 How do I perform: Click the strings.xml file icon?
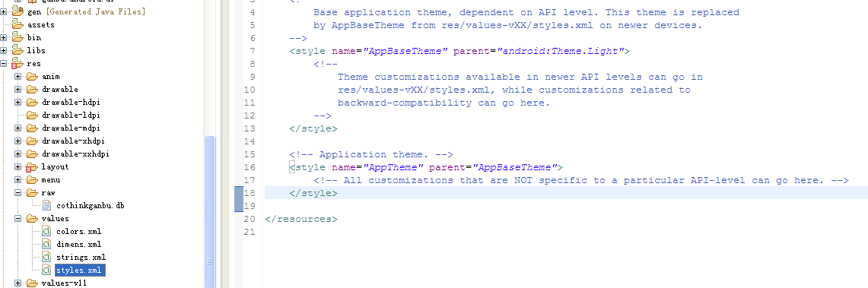[x=47, y=257]
